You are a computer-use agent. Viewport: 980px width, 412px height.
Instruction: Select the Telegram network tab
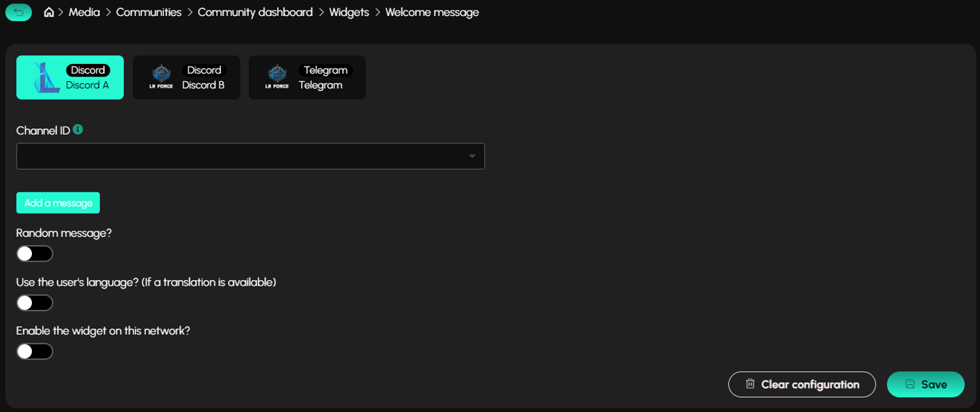point(307,78)
